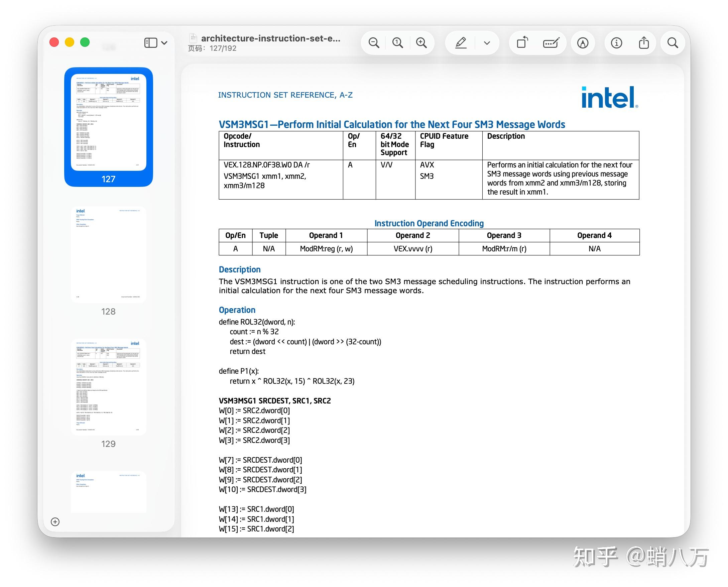The height and width of the screenshot is (587, 728).
Task: Click the zoom in magnifier icon
Action: (421, 43)
